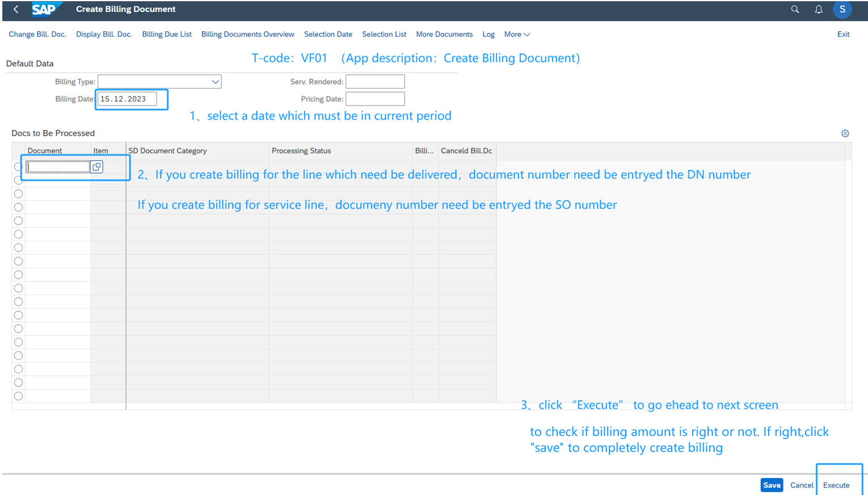Click the Cancel button

pos(802,485)
